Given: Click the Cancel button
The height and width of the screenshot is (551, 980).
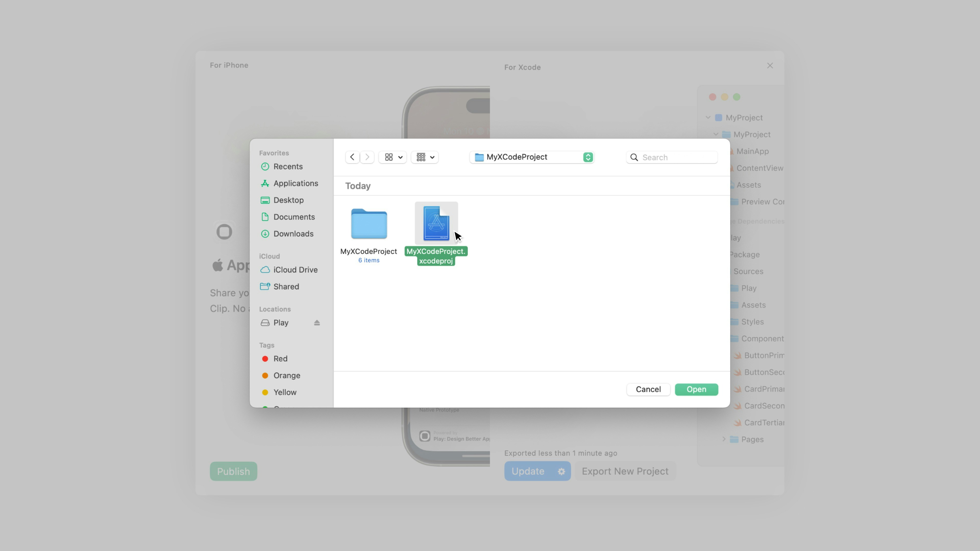Looking at the screenshot, I should click(x=648, y=389).
